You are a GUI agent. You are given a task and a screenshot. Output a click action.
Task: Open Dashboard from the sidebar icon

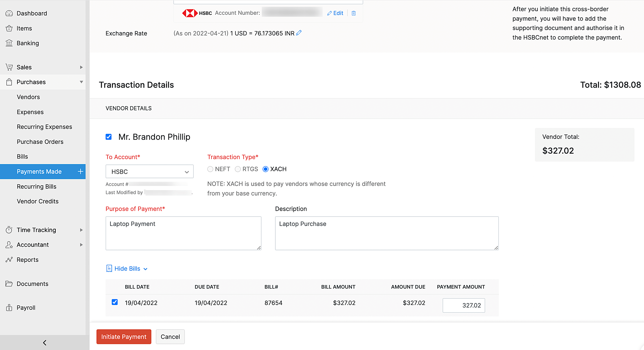[x=9, y=13]
